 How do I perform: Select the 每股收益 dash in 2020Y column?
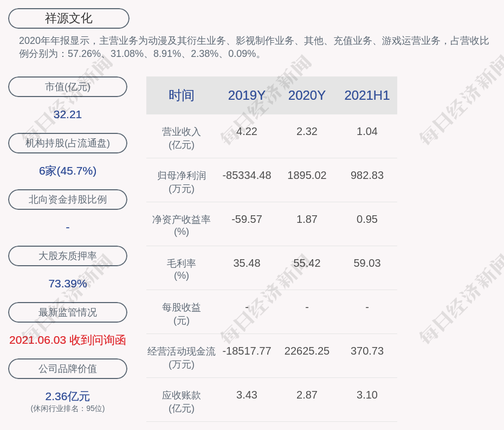307,307
